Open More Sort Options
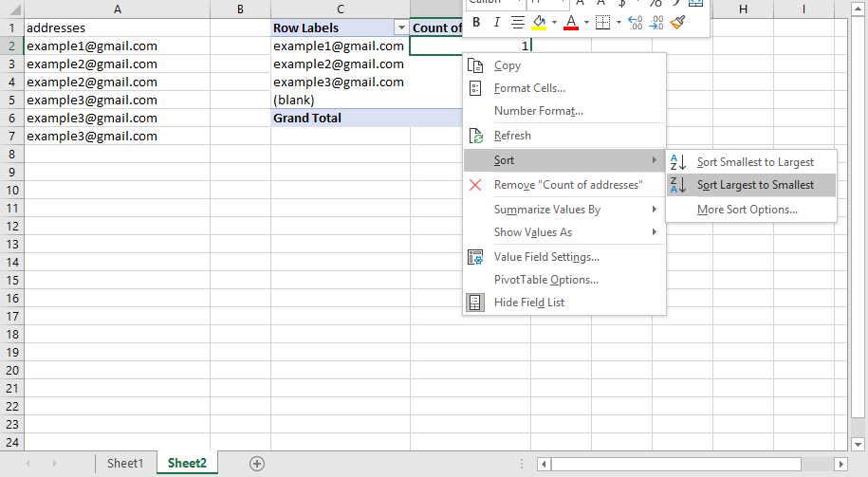The height and width of the screenshot is (477, 868). [751, 210]
